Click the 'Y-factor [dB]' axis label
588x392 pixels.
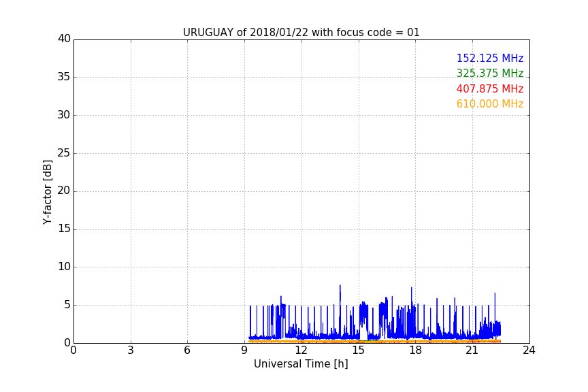point(47,192)
